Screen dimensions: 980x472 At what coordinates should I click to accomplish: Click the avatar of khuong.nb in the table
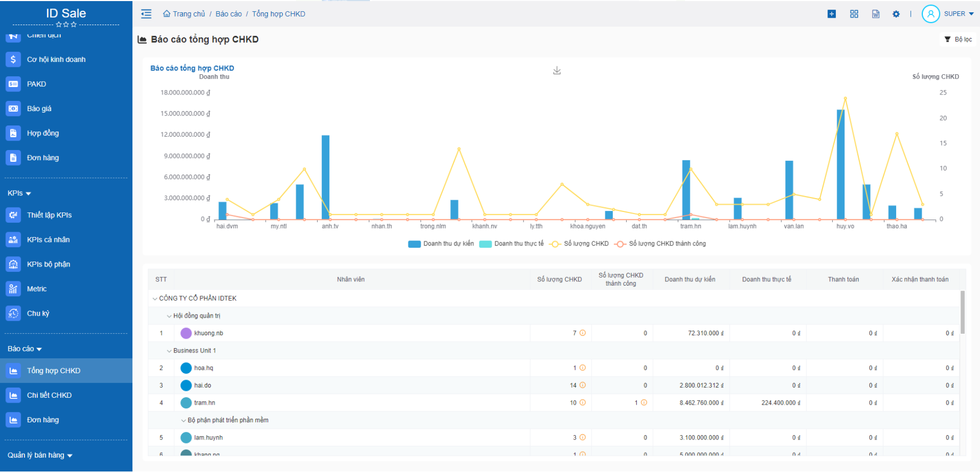coord(186,333)
